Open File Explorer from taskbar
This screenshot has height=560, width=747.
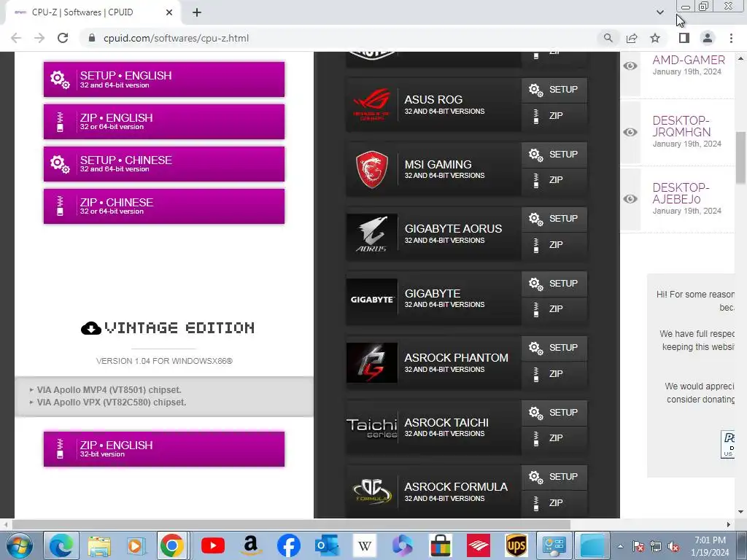click(99, 545)
